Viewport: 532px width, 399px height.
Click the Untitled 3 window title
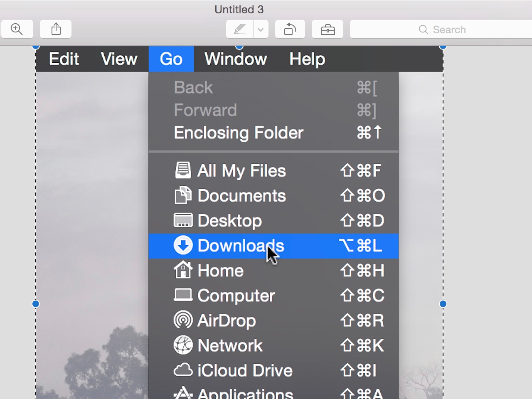[x=239, y=9]
